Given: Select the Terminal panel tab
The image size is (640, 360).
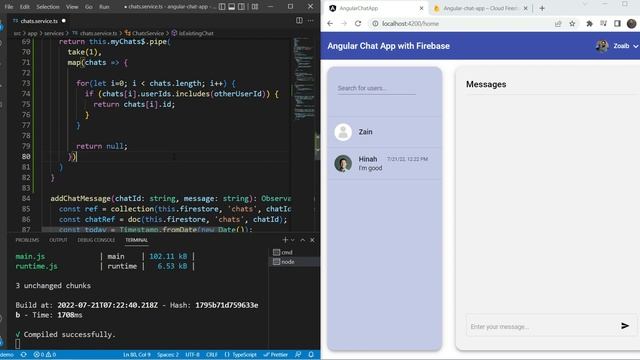Looking at the screenshot, I should point(136,240).
